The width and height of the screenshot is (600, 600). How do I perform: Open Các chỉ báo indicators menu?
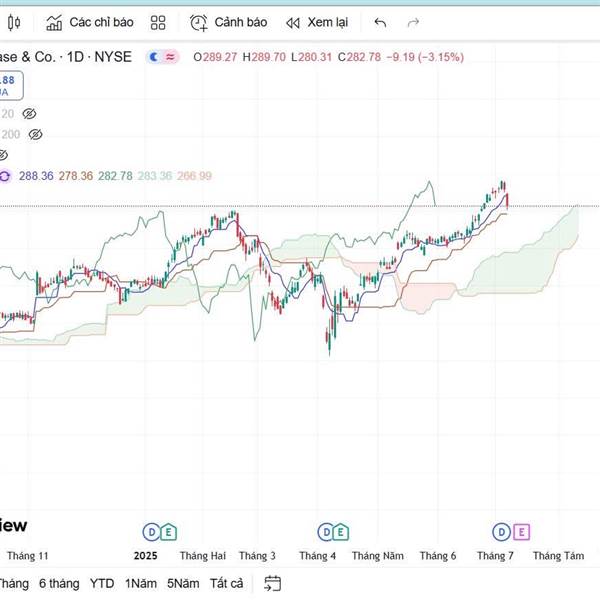[x=90, y=23]
